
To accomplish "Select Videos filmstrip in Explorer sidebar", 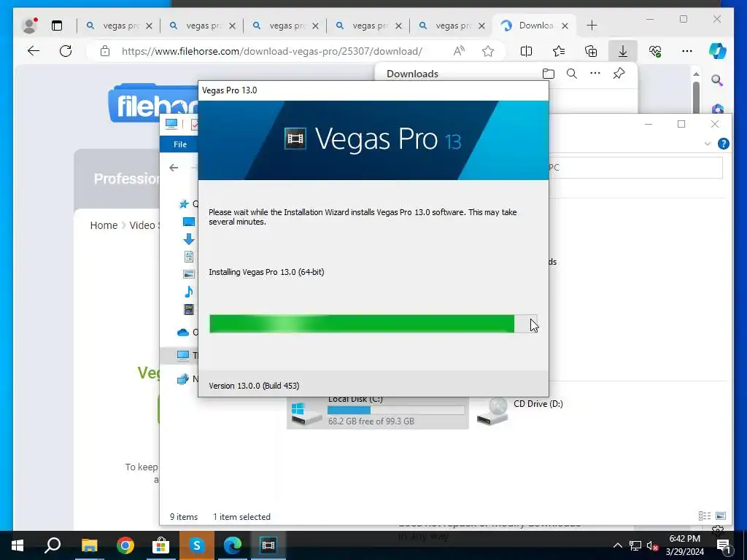I will pos(189,309).
